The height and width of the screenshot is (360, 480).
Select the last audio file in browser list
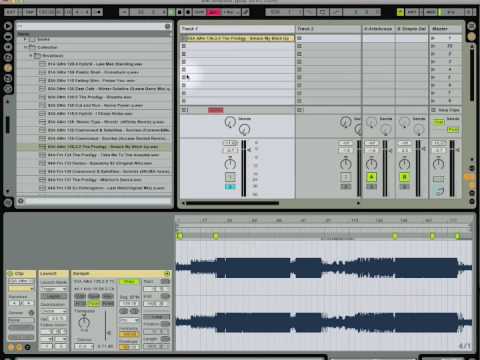coord(94,188)
